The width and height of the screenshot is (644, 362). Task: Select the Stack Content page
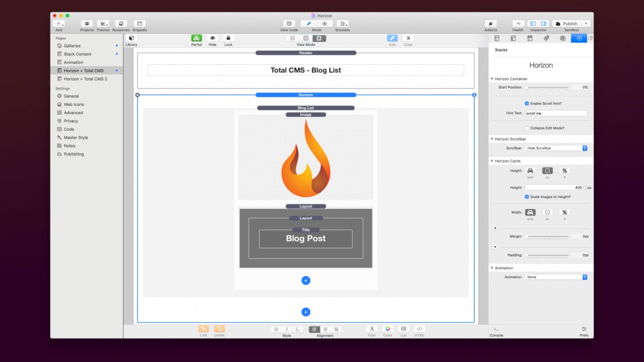pos(77,54)
